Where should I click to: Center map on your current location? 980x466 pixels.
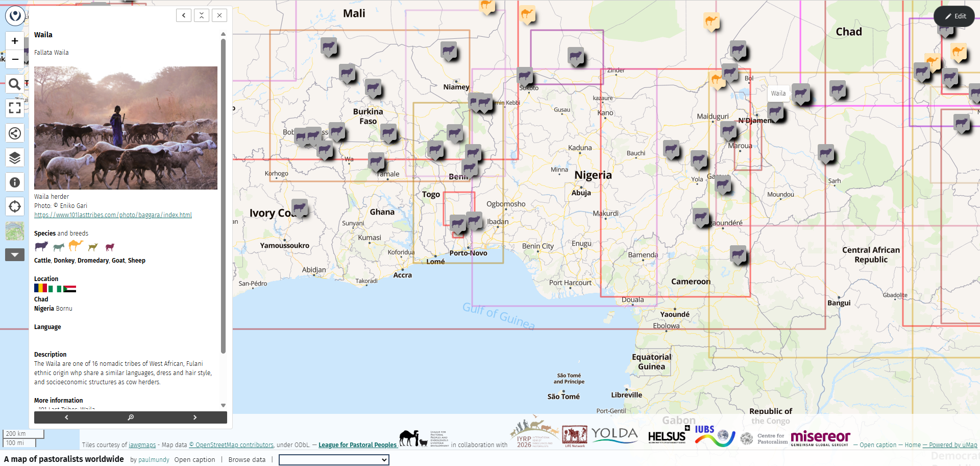click(15, 206)
